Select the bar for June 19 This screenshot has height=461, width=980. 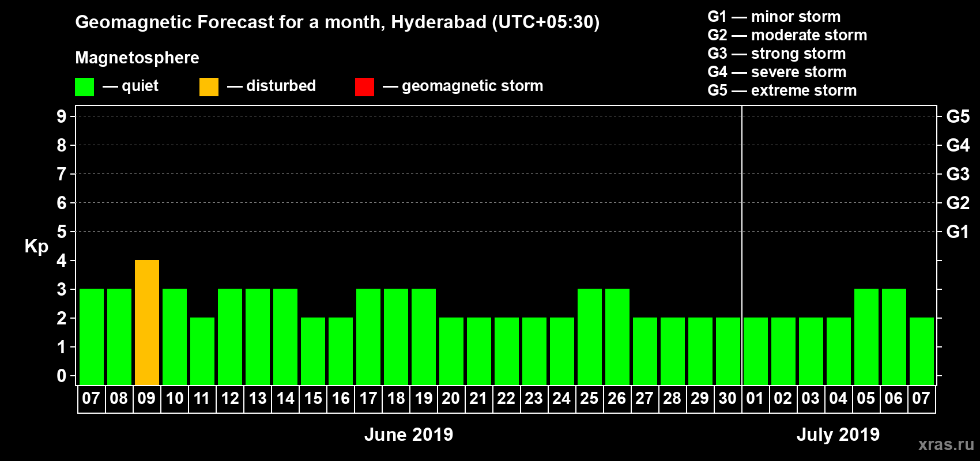click(424, 337)
